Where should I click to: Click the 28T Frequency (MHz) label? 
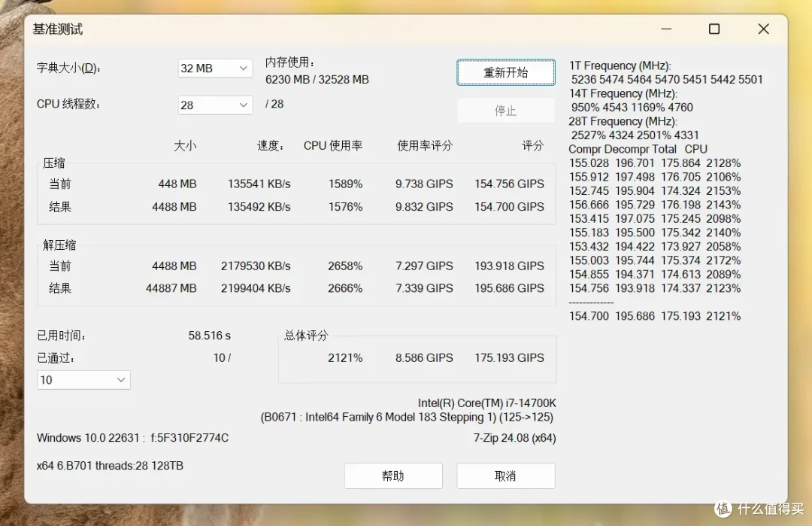(x=623, y=122)
